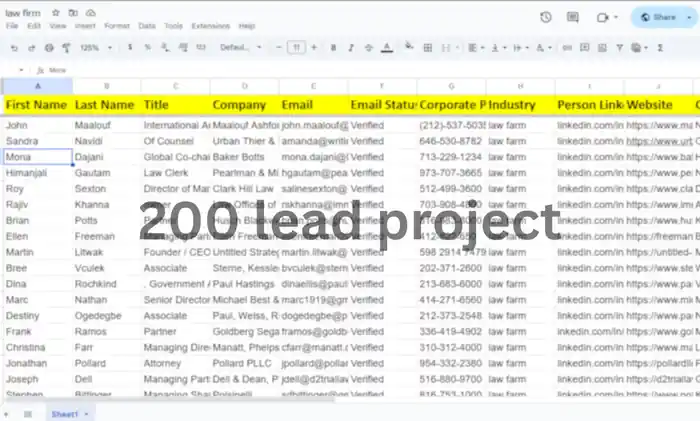The width and height of the screenshot is (700, 421).
Task: Open the View menu
Action: click(x=58, y=26)
